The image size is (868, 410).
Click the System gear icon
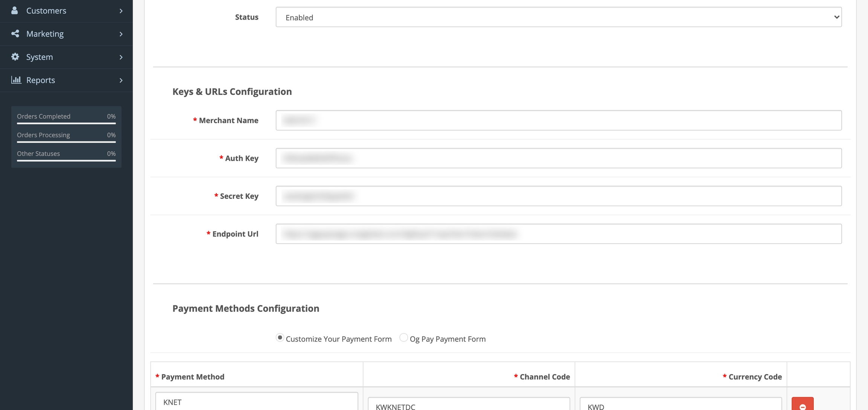[15, 57]
